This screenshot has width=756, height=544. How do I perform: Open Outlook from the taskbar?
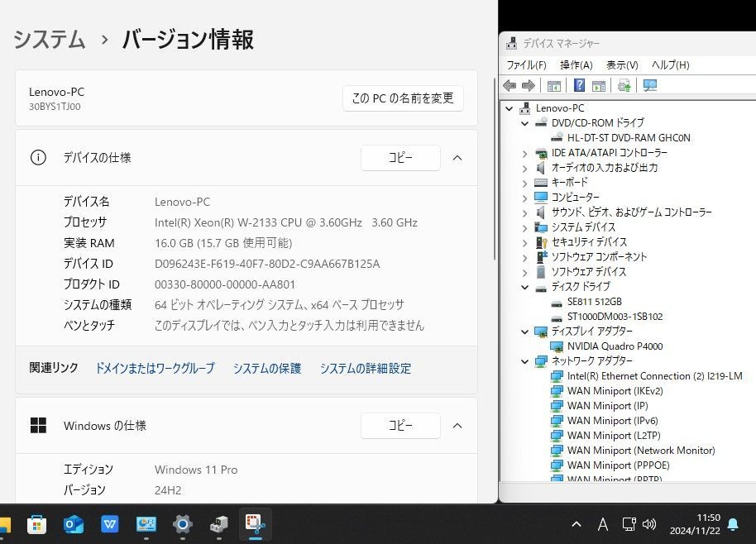pos(74,524)
